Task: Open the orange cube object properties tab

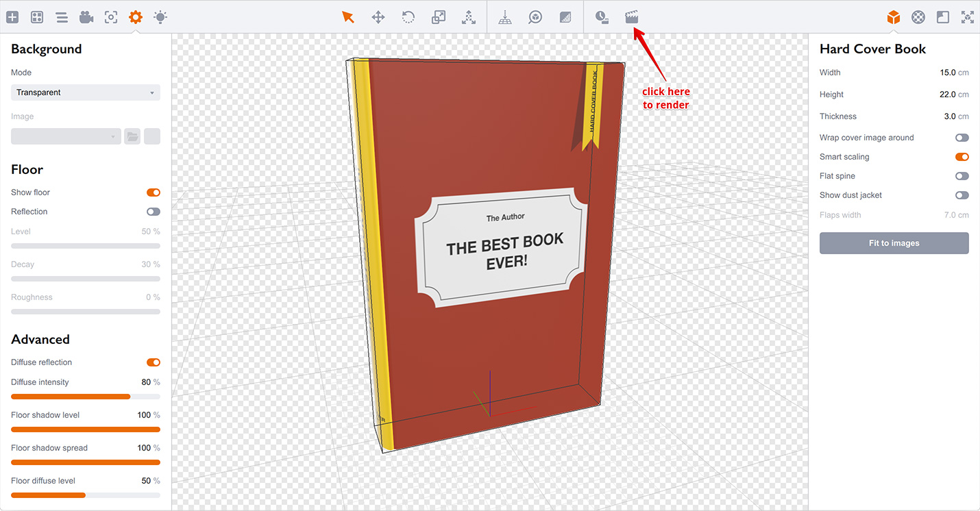Action: click(x=894, y=17)
